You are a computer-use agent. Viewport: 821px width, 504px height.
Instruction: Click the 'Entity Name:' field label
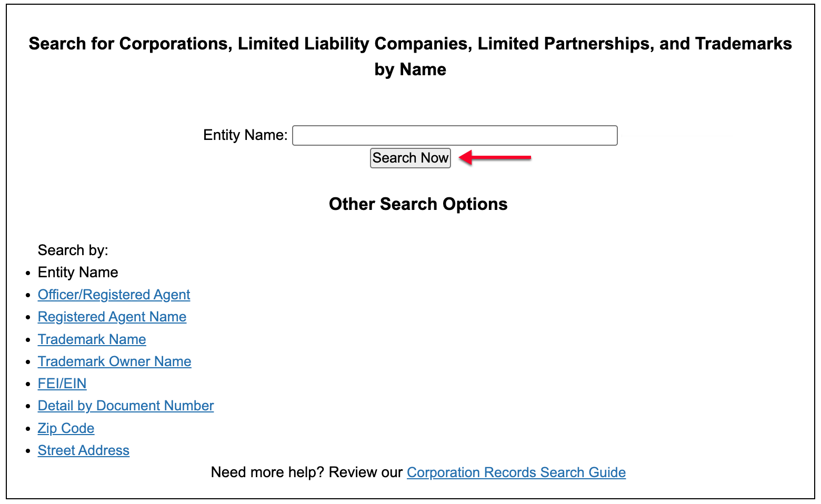245,135
